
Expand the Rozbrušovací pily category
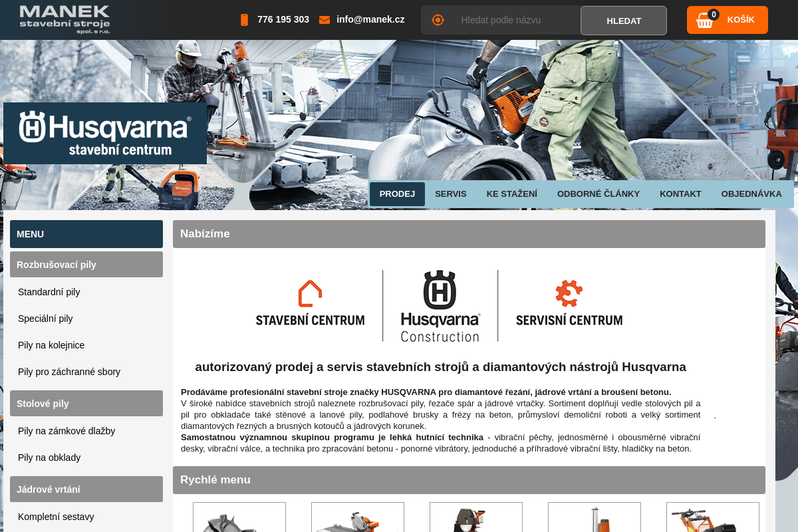tap(86, 265)
